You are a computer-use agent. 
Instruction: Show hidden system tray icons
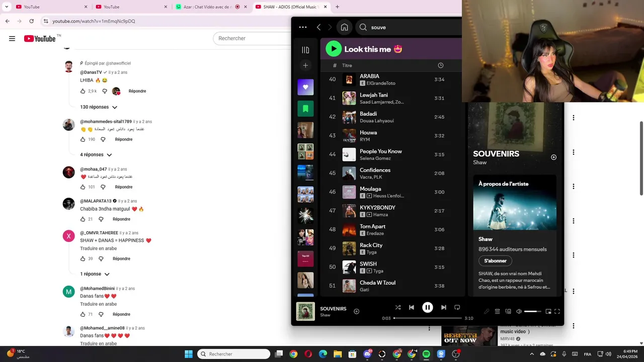[x=532, y=354]
